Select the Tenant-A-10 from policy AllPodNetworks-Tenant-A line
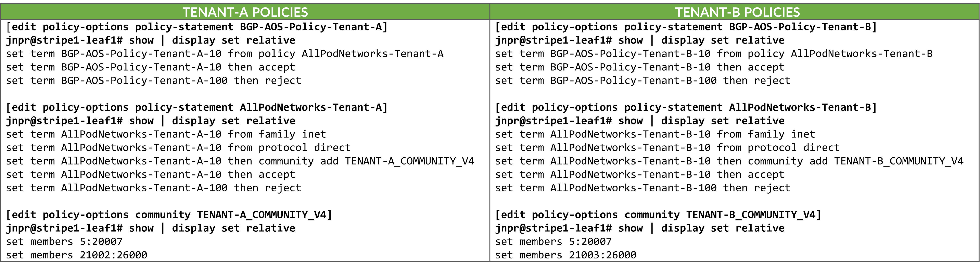 click(x=225, y=54)
